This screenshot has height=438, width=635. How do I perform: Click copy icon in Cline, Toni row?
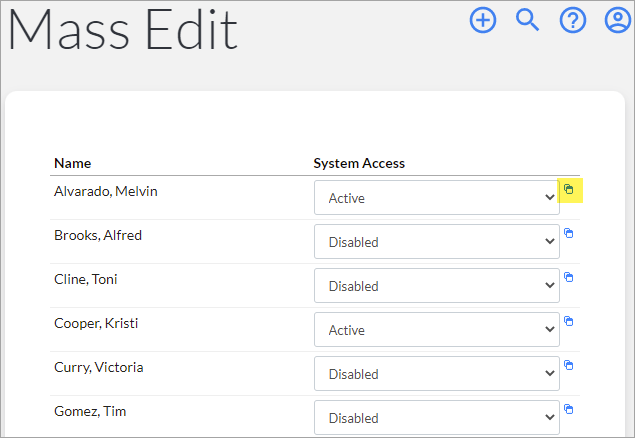pos(569,277)
